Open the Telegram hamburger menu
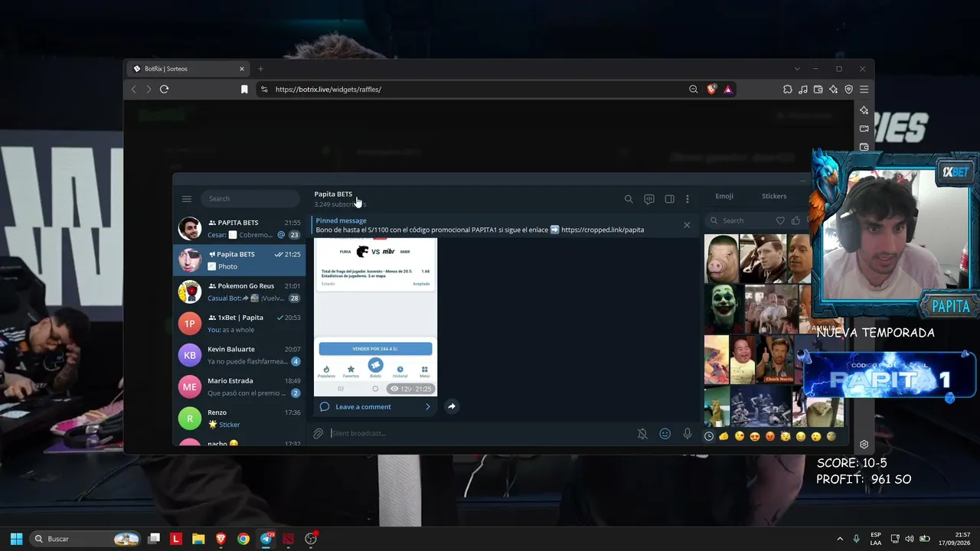 pos(187,199)
